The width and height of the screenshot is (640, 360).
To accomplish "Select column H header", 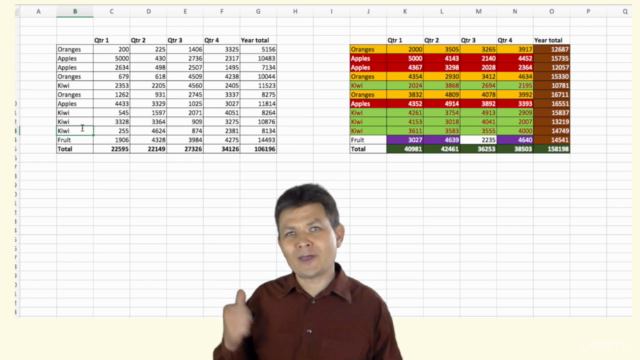I will tap(295, 11).
